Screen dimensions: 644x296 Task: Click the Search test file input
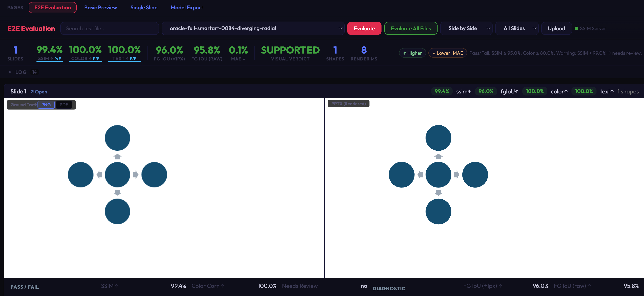click(x=109, y=29)
